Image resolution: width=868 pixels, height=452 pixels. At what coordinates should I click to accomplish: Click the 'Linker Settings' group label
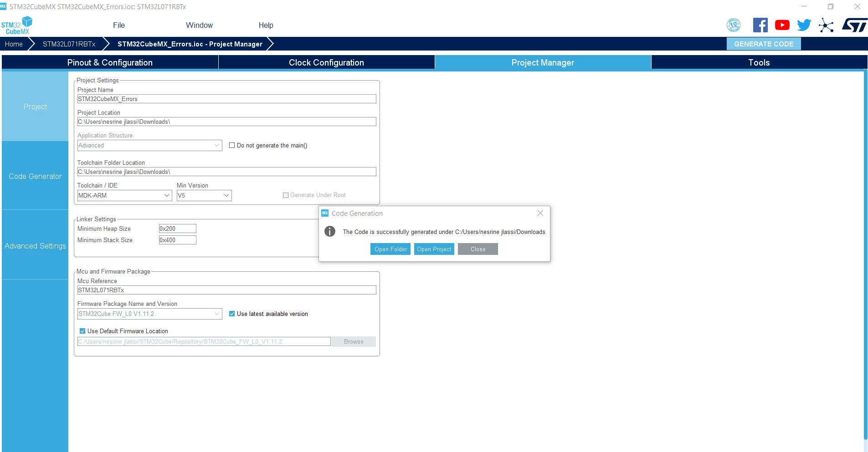coord(96,219)
